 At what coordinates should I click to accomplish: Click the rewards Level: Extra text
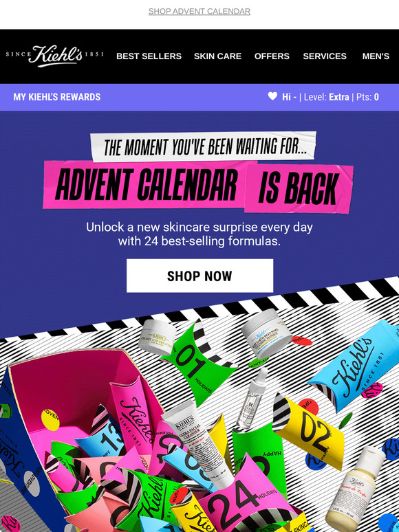(x=326, y=97)
